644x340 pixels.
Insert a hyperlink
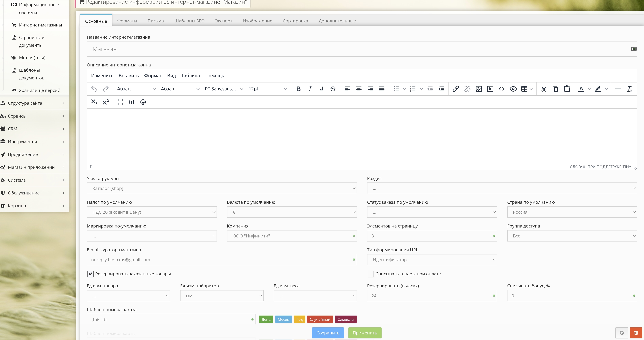(x=456, y=89)
